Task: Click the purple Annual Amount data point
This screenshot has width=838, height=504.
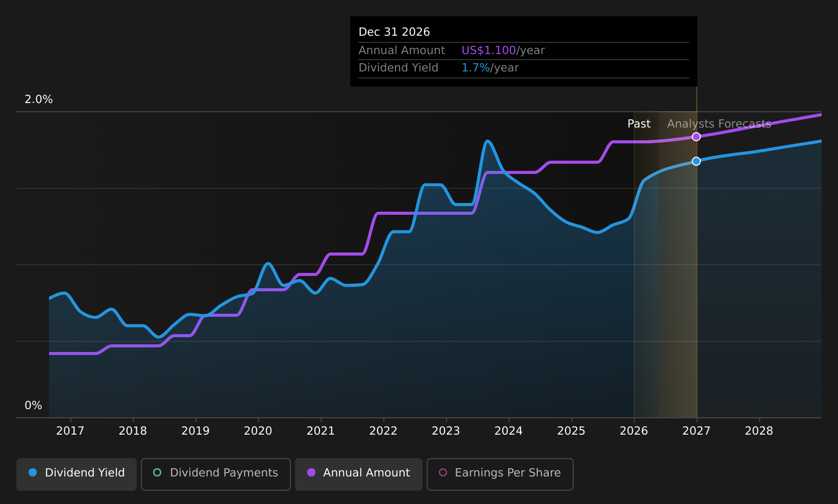Action: (696, 137)
